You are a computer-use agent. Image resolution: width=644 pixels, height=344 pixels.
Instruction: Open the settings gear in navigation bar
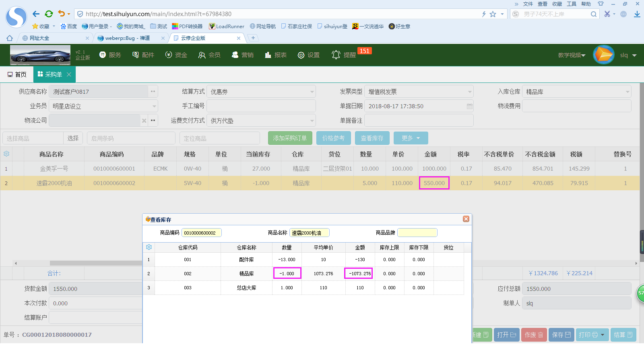coord(301,55)
